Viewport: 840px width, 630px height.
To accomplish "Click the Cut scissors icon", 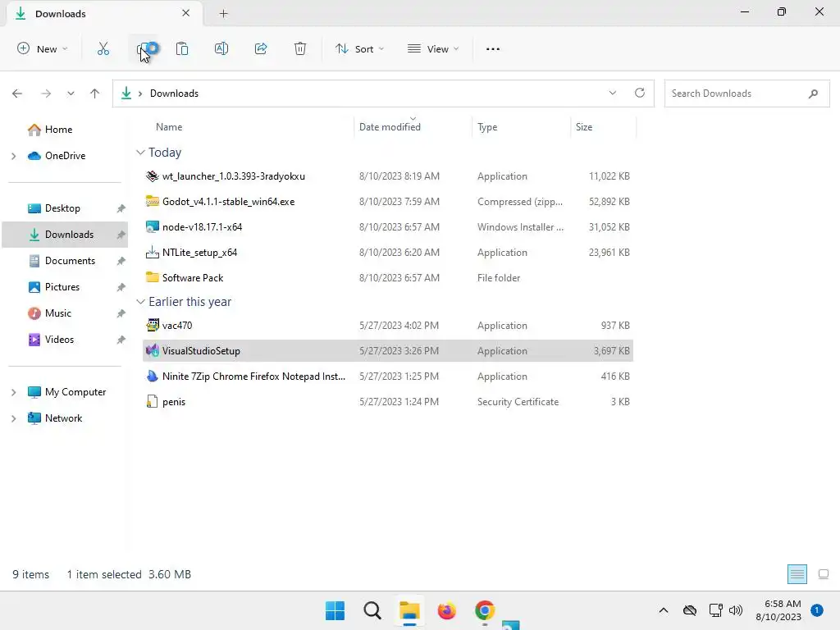I will click(x=103, y=48).
